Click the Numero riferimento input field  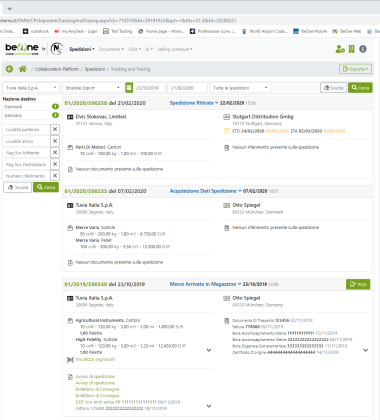(26, 176)
